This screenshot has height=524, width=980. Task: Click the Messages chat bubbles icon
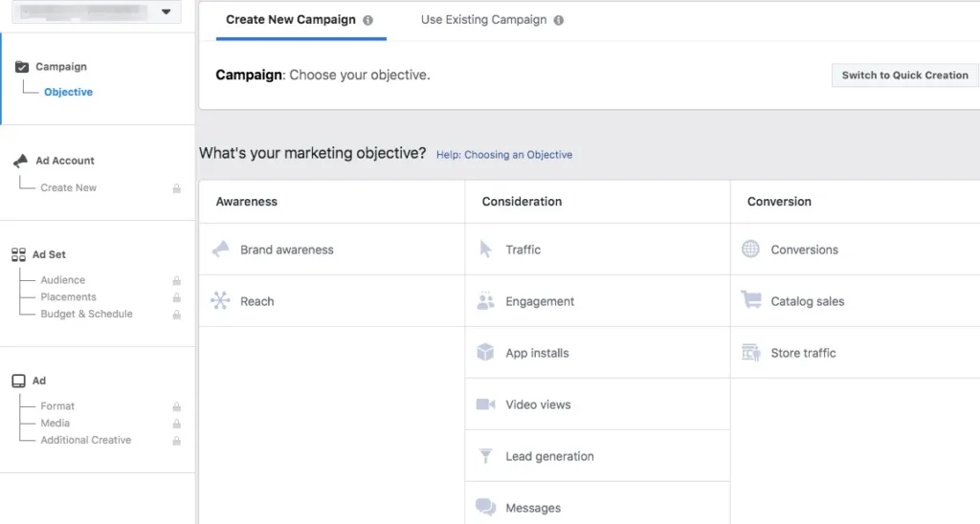click(x=485, y=508)
